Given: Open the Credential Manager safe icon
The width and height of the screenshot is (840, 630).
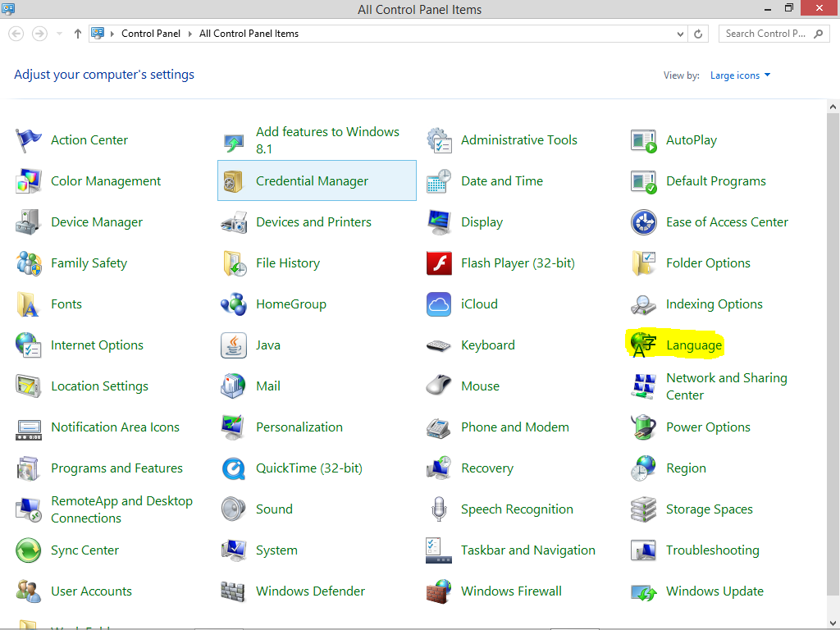Looking at the screenshot, I should click(x=234, y=181).
